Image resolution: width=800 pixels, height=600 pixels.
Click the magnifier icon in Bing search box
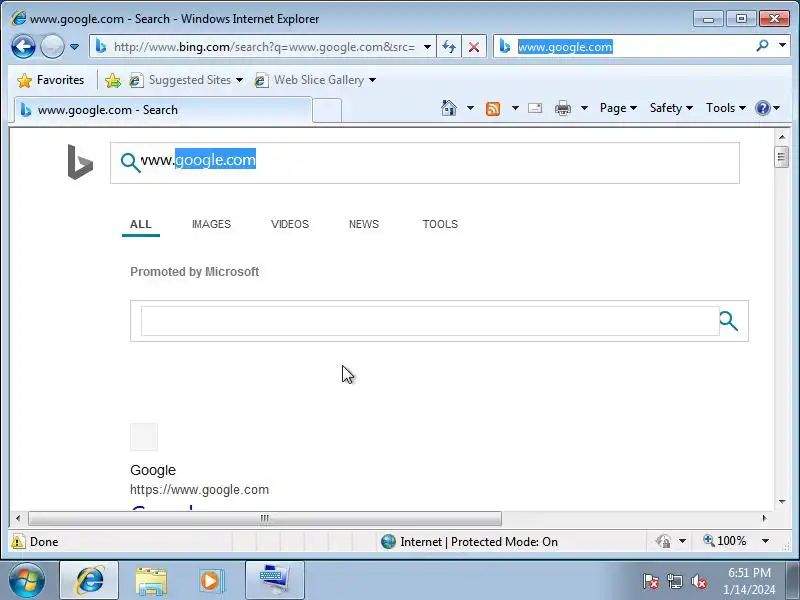tap(131, 163)
